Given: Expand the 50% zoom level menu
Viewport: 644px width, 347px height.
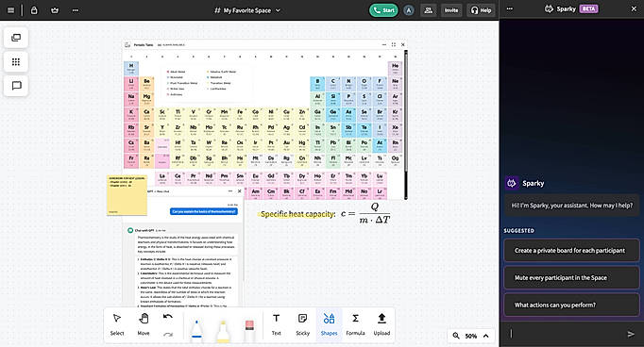Looking at the screenshot, I should 472,336.
